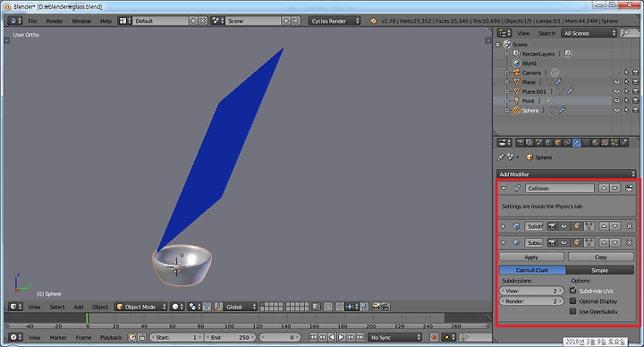Open the Cycles Render engine dropdown

(335, 21)
